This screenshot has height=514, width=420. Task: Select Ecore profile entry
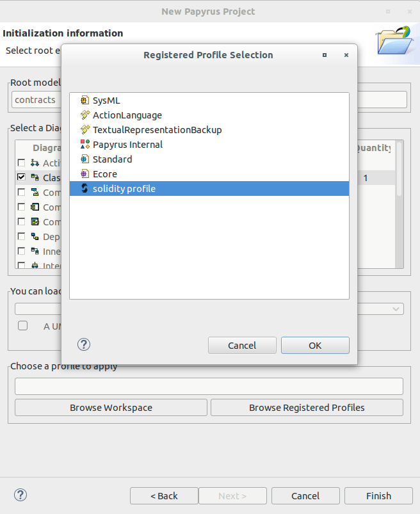pyautogui.click(x=209, y=174)
